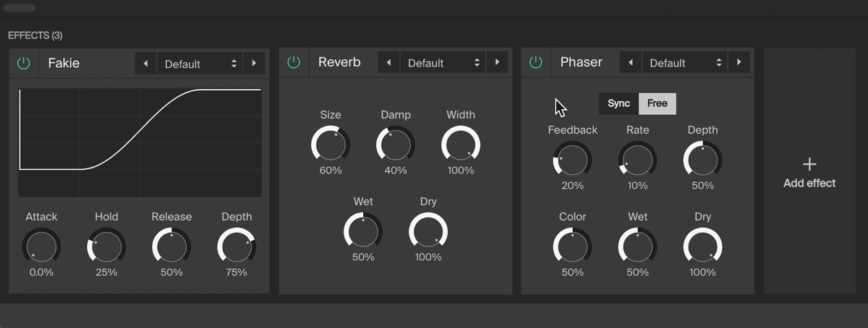This screenshot has height=328, width=868.
Task: Click the next preset arrow for Fakie
Action: click(x=254, y=64)
